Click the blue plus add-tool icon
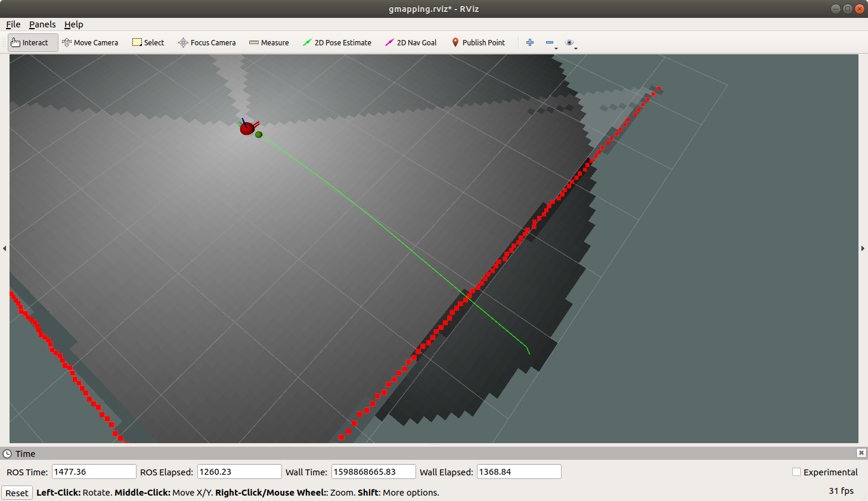The height and width of the screenshot is (501, 868). coord(529,43)
